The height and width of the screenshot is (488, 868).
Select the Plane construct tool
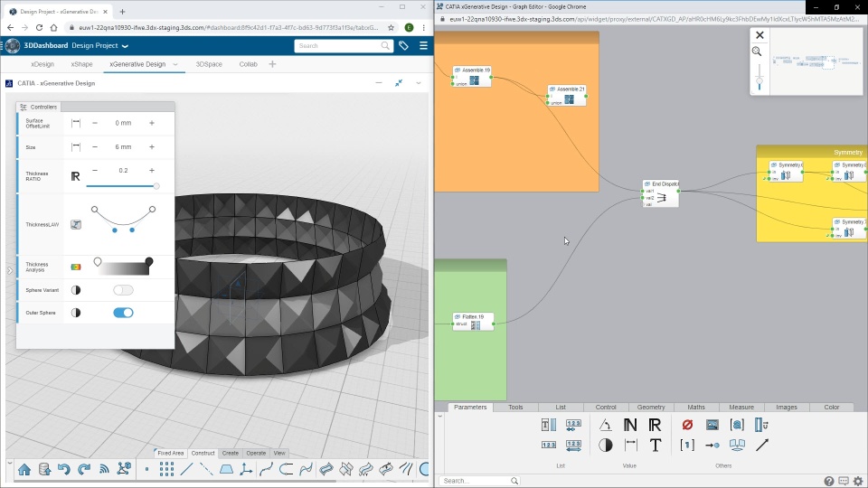tap(226, 470)
